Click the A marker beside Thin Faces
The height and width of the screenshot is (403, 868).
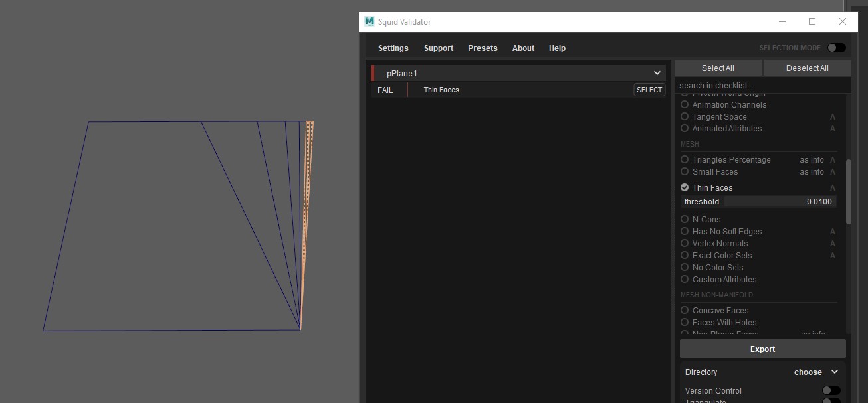coord(833,188)
